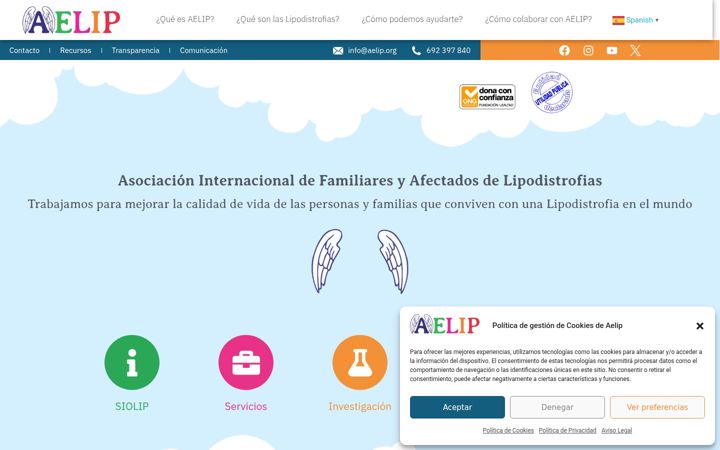Open '¿Cómo podemos ayudarte?' menu
720x450 pixels.
pos(412,19)
